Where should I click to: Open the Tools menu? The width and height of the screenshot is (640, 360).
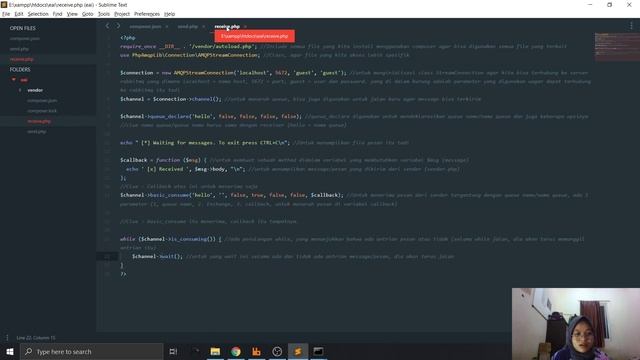pyautogui.click(x=104, y=14)
